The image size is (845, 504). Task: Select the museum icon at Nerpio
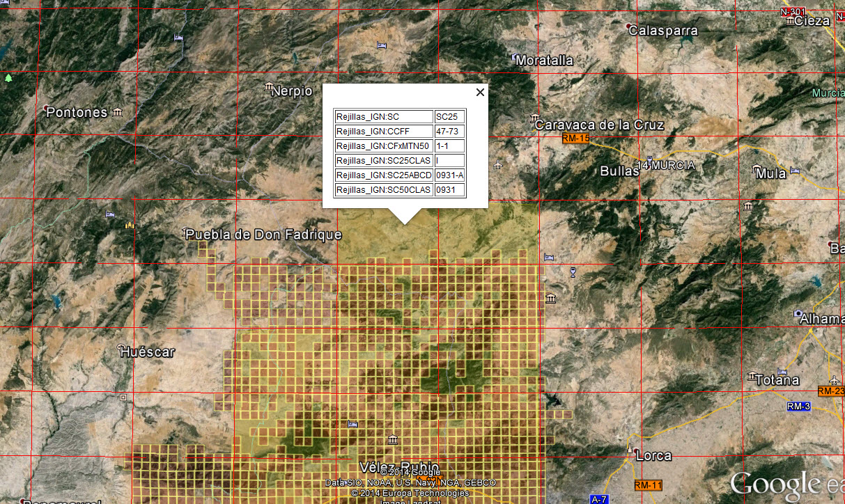[270, 87]
